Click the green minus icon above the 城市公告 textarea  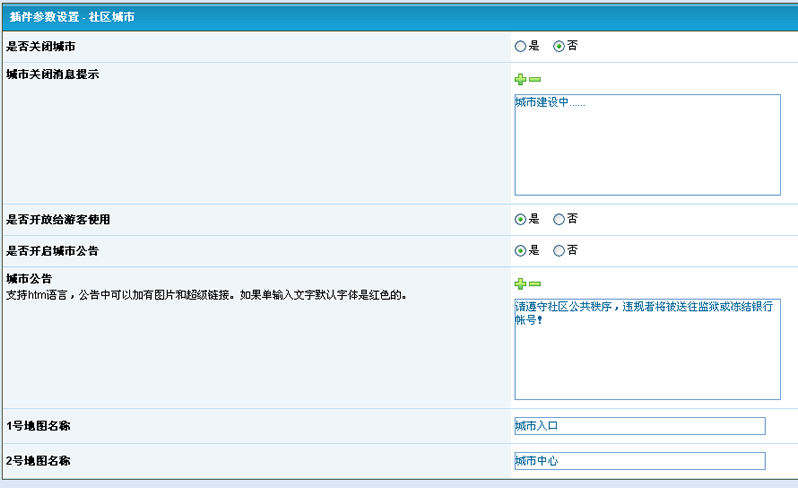(535, 284)
